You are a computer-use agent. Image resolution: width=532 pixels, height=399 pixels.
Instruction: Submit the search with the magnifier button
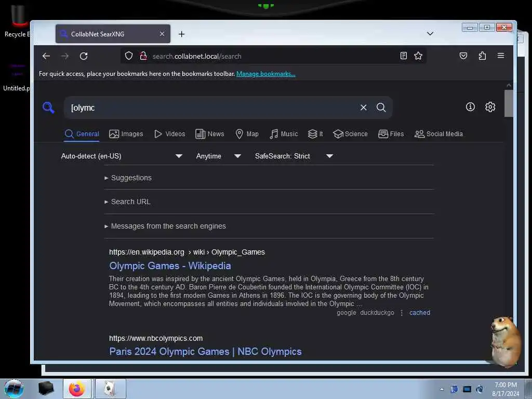pyautogui.click(x=381, y=108)
